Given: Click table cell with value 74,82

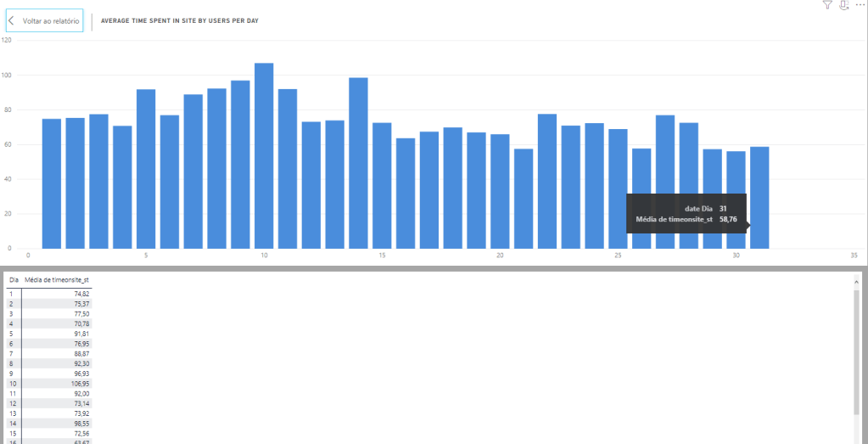Looking at the screenshot, I should [78, 293].
